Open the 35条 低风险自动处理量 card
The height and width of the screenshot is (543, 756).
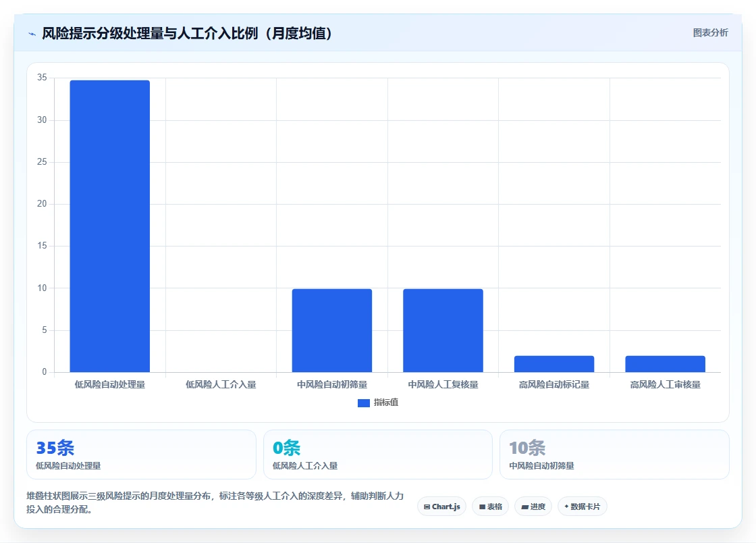coord(141,455)
